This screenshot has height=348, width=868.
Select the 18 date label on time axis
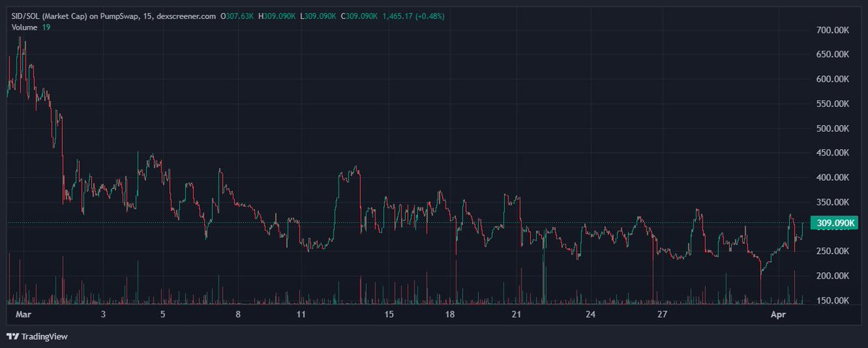(450, 314)
